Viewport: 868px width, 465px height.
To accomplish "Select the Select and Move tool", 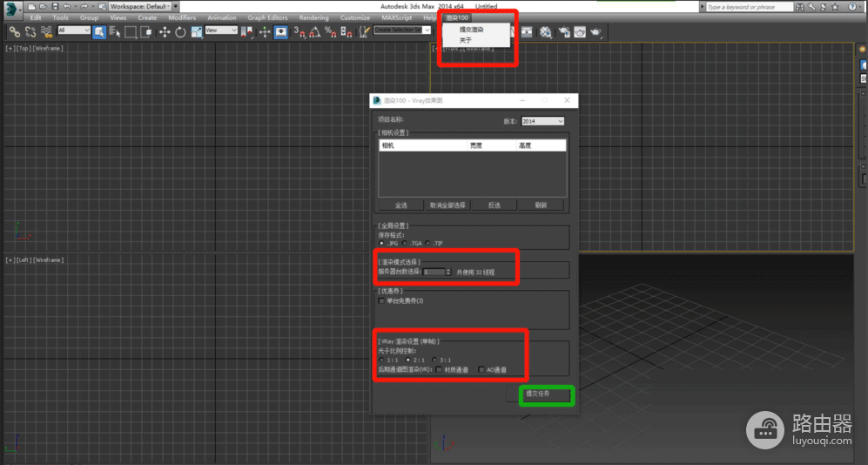I will [x=165, y=32].
